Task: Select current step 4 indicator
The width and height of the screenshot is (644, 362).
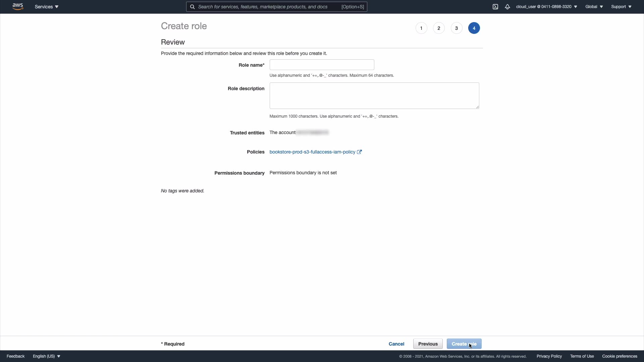Action: [x=474, y=28]
